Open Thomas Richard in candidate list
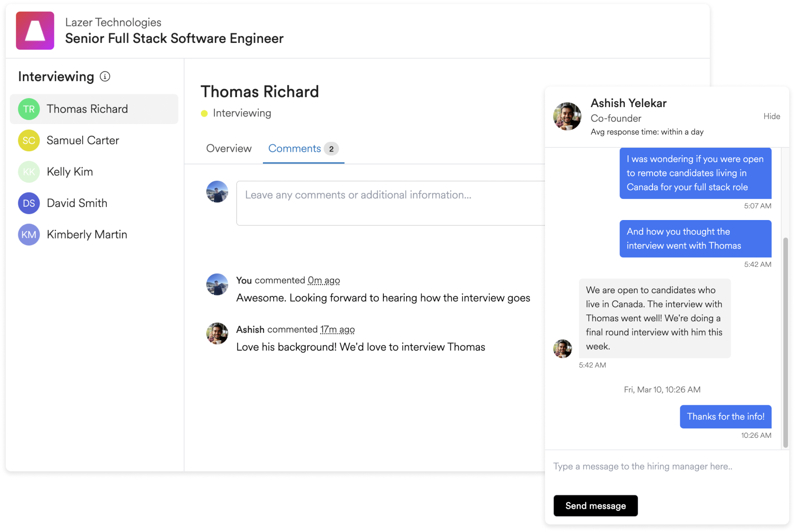Screen dimensions: 795x532 tap(94, 109)
